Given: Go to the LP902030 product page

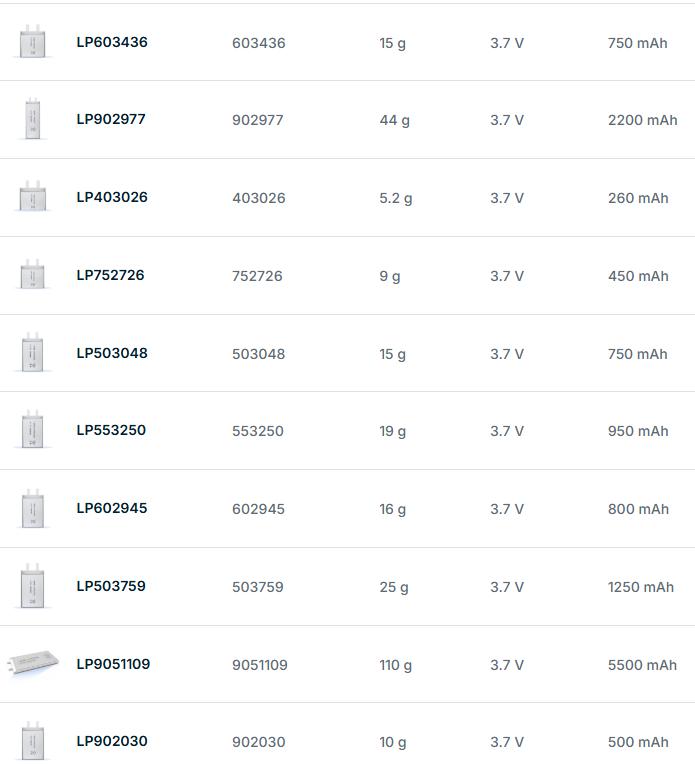Looking at the screenshot, I should click(112, 741).
